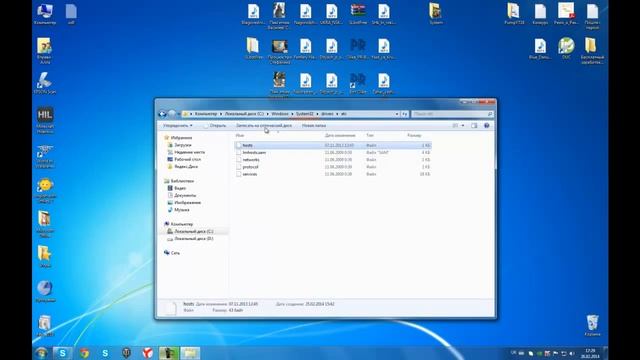Click drivers in the address breadcrumb

coord(327,114)
